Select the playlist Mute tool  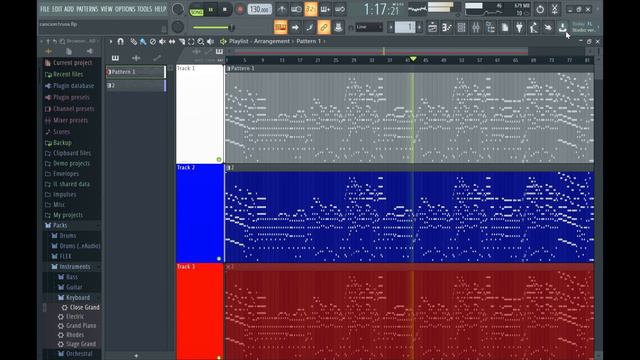[x=162, y=41]
